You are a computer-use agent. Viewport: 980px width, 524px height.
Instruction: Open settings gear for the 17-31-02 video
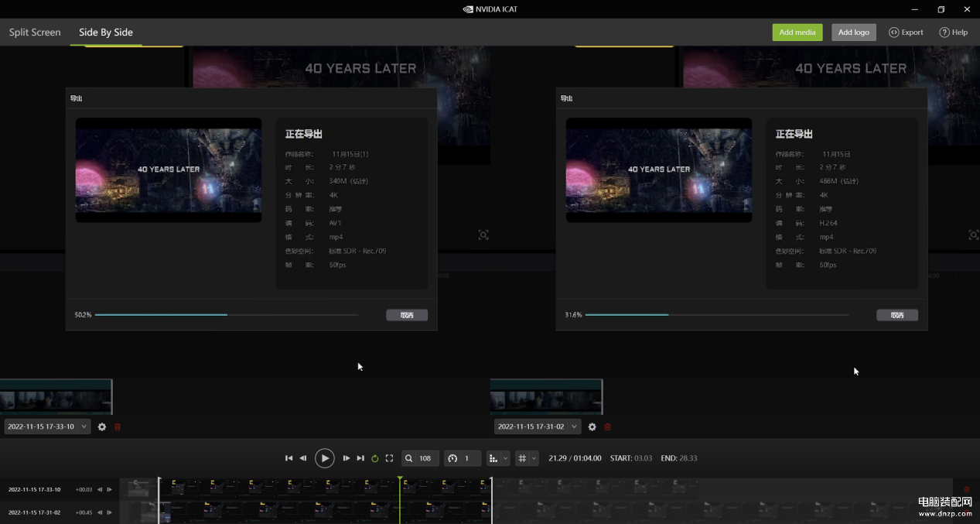point(592,426)
